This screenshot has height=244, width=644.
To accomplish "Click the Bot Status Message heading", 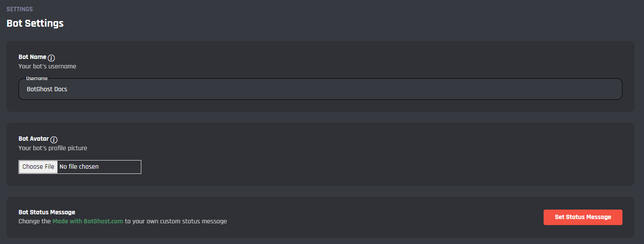I will tap(47, 212).
